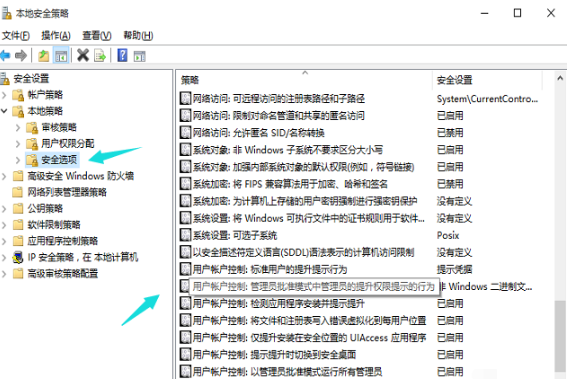Screen dimensions: 571x383
Task: Click policy icon for 用户帐户控制: 标准用户的提升提示行为
Action: click(185, 269)
